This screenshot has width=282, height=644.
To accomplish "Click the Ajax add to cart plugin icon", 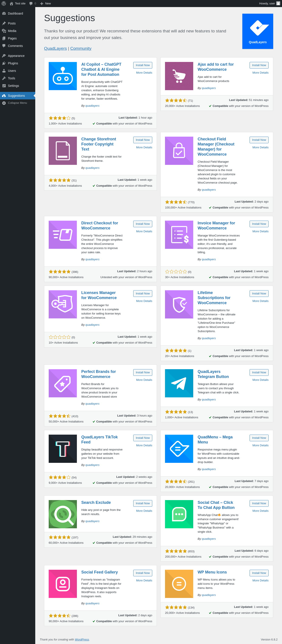I will pyautogui.click(x=179, y=76).
